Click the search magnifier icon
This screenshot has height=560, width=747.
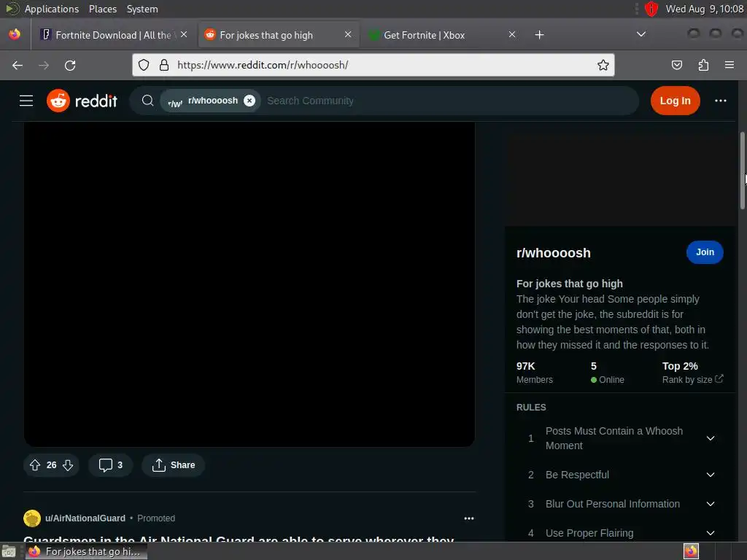pos(147,101)
